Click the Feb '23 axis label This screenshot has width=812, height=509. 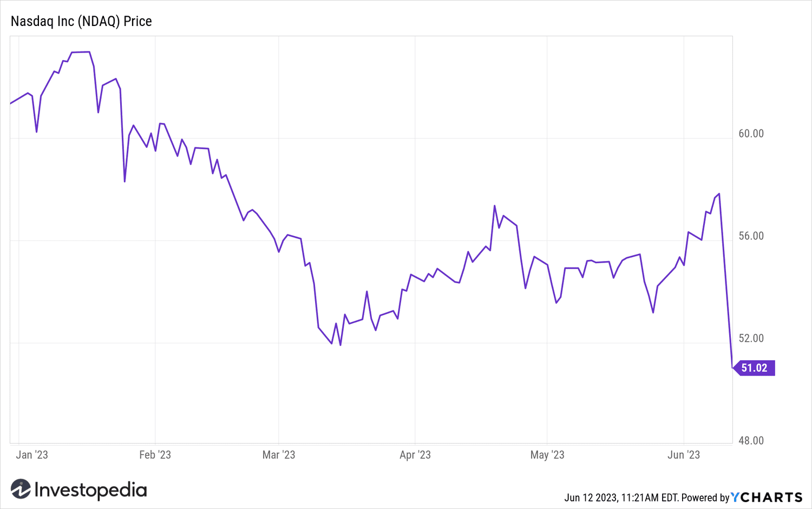point(155,455)
